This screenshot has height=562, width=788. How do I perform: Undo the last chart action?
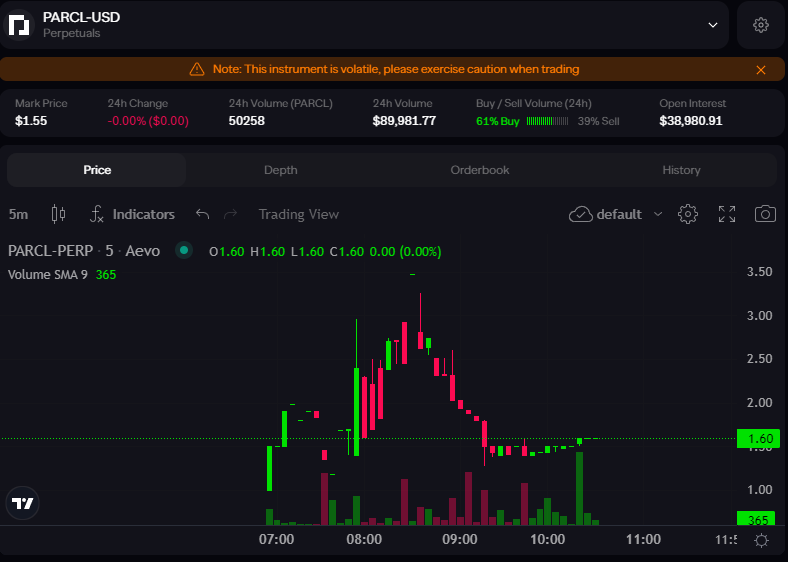[x=203, y=214]
